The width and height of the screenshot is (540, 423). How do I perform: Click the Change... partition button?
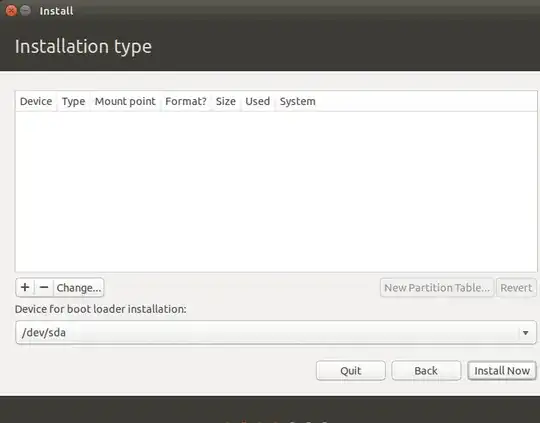click(79, 287)
